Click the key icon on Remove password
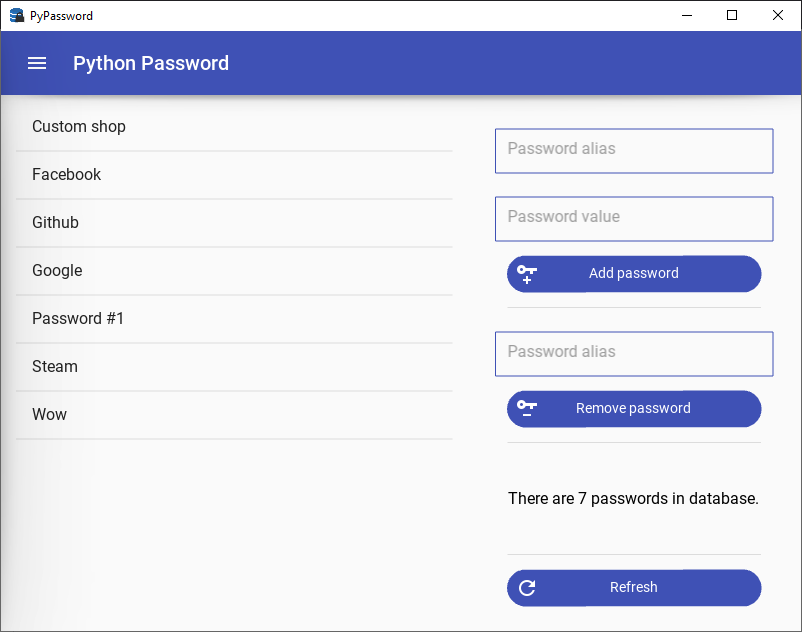This screenshot has width=802, height=632. [x=527, y=408]
